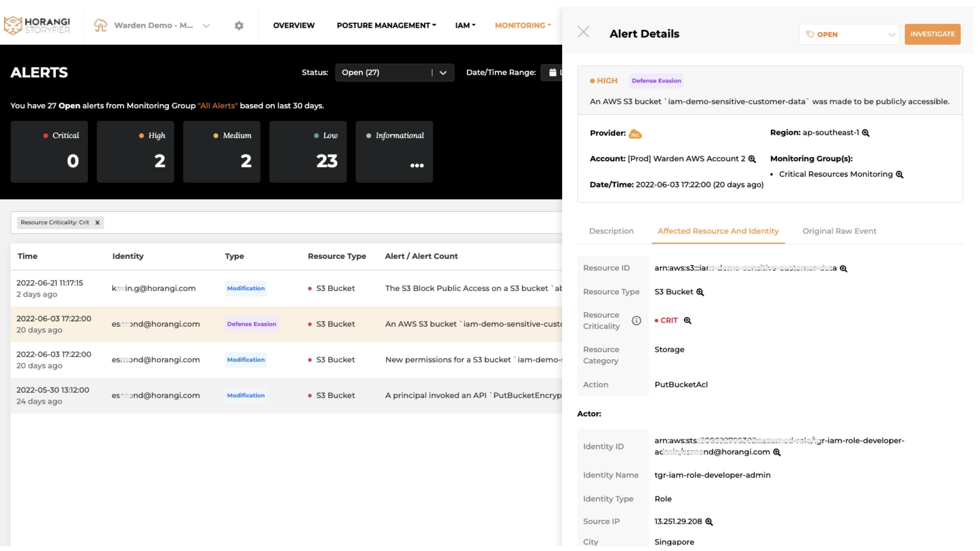This screenshot has height=551, width=980.
Task: Filter by the Low severity card
Action: click(x=308, y=152)
